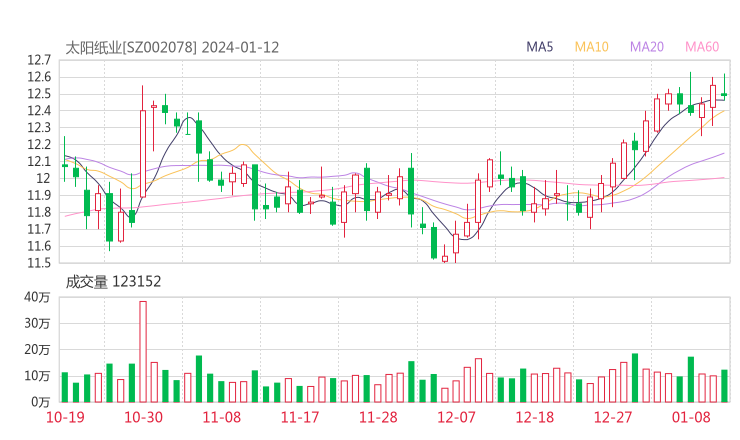Click the 成交量 123152 volume label
Viewport: 740px width, 440px height.
tap(113, 282)
